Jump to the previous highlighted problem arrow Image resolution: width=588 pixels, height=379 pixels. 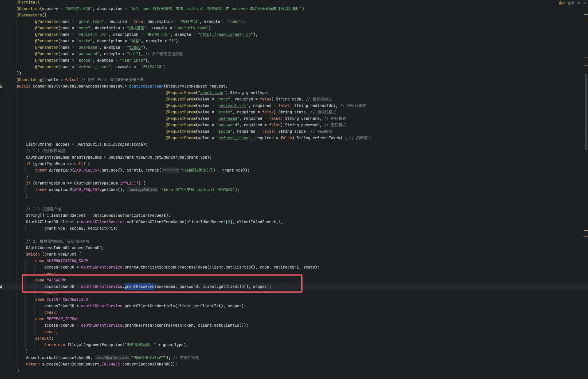tap(579, 3)
